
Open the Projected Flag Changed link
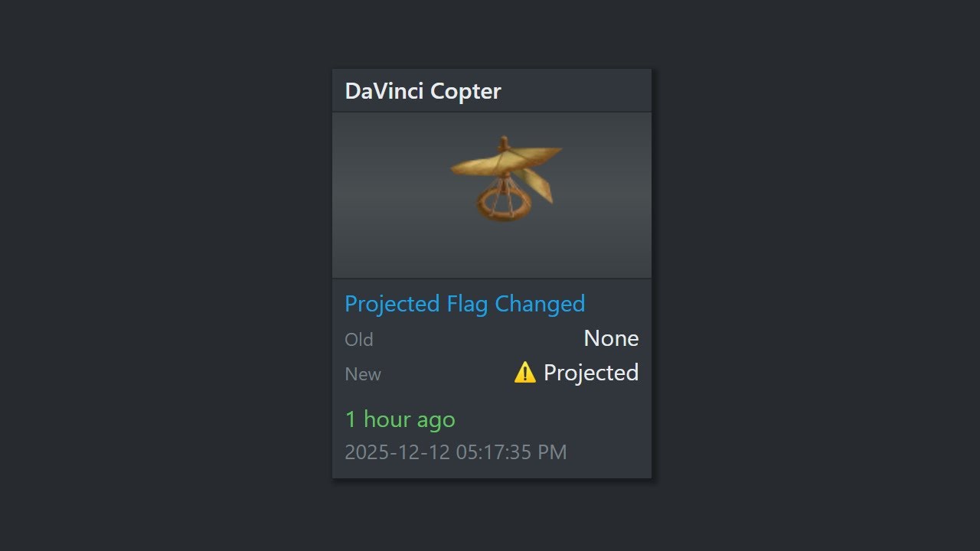click(x=465, y=304)
